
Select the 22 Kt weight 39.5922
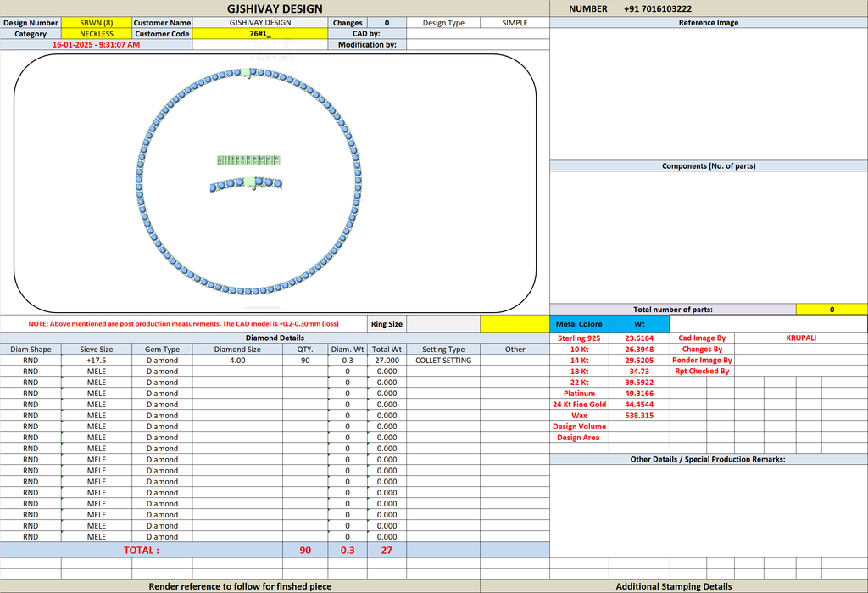click(639, 383)
